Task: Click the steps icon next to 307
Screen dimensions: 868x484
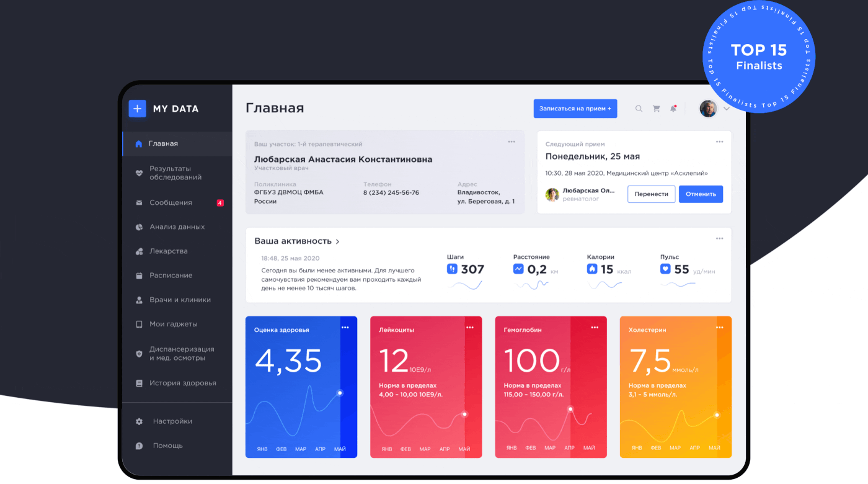Action: click(x=452, y=269)
